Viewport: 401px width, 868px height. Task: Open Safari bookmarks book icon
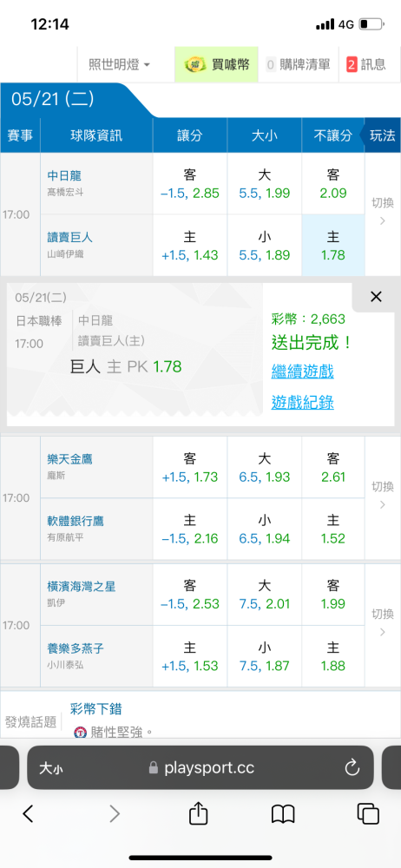click(x=282, y=814)
